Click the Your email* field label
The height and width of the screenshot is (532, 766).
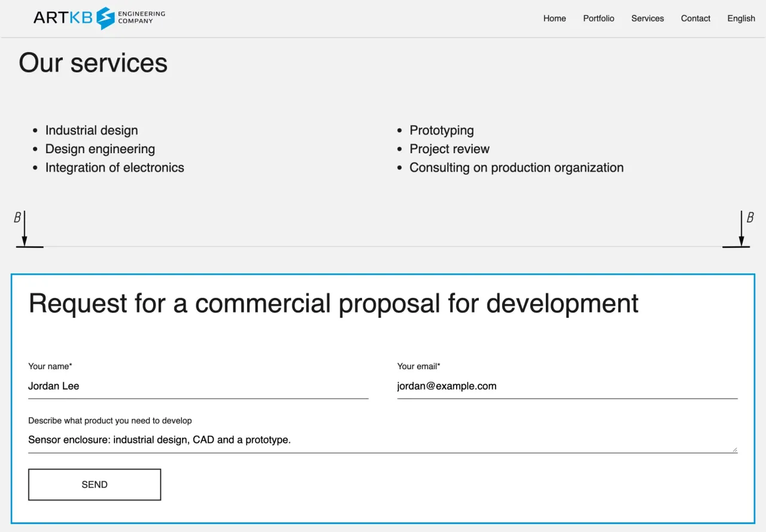click(x=419, y=366)
